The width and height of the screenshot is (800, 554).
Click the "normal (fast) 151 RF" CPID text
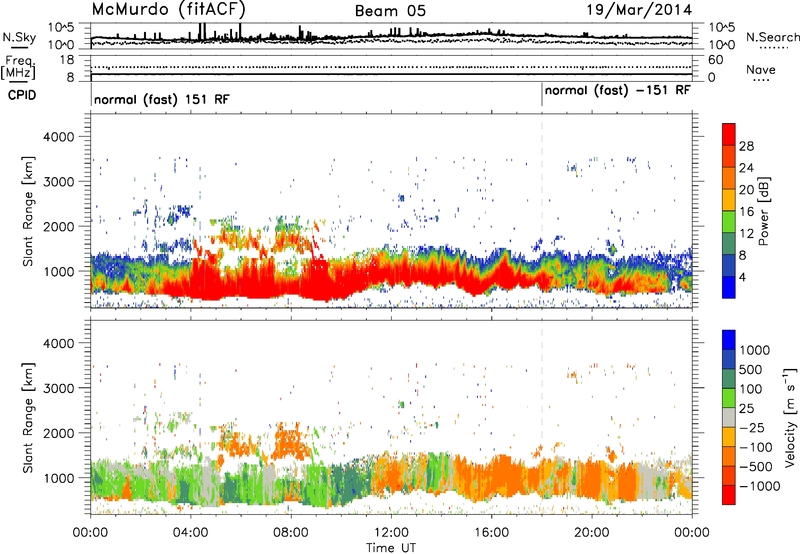coord(162,99)
